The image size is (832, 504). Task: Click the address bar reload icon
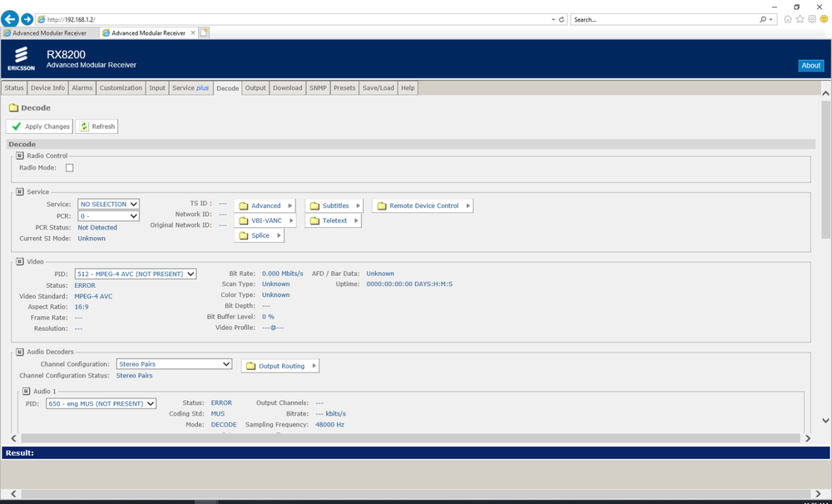[562, 19]
